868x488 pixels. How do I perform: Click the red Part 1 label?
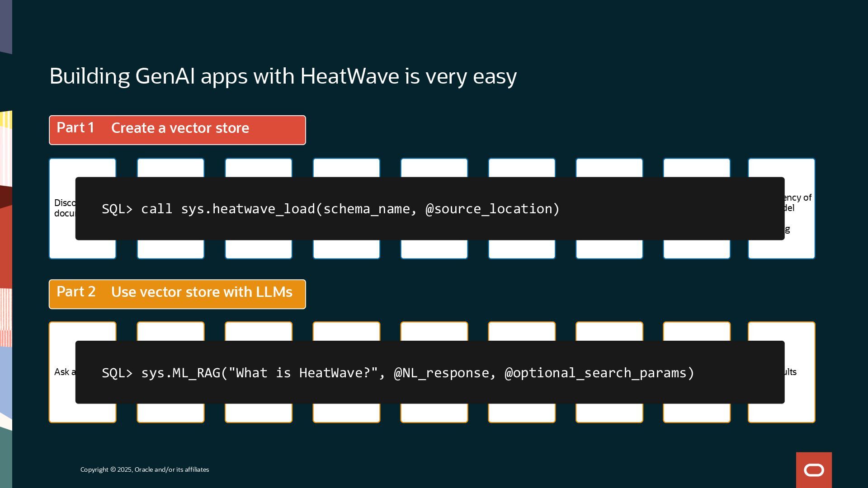pyautogui.click(x=75, y=128)
